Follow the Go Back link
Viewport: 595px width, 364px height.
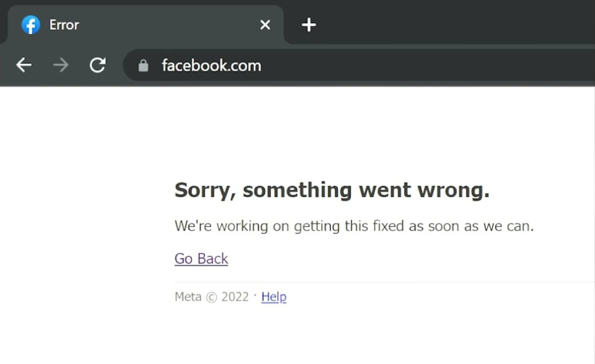tap(201, 259)
